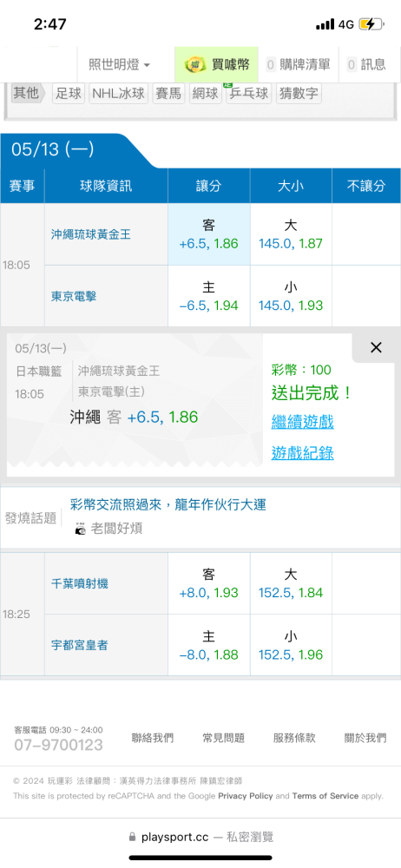Image resolution: width=401 pixels, height=868 pixels.
Task: Click the poster avatar beside 老闆好煩
Action: click(81, 529)
